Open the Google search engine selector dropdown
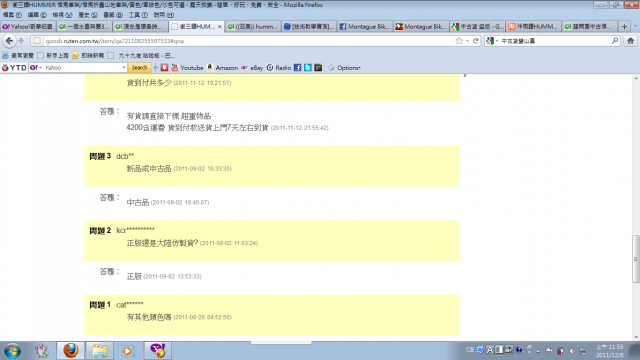This screenshot has width=640, height=360. coord(491,41)
